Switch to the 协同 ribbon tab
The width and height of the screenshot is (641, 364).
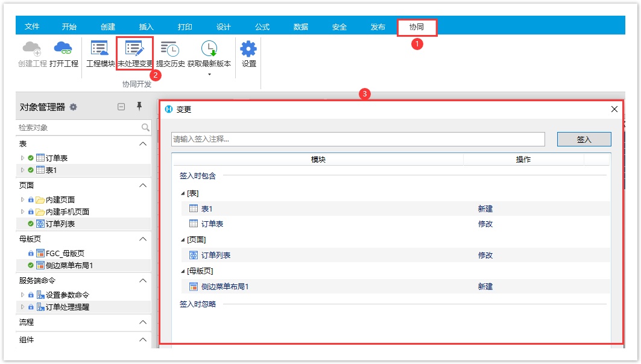[416, 27]
